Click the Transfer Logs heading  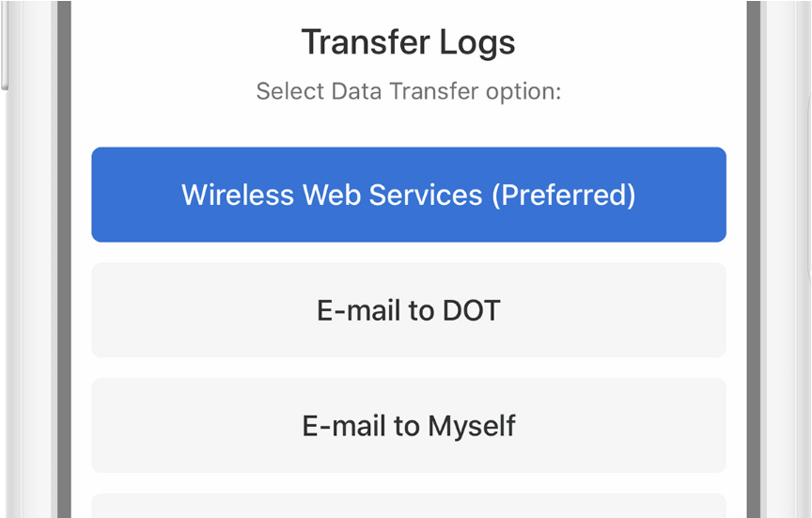[x=408, y=42]
